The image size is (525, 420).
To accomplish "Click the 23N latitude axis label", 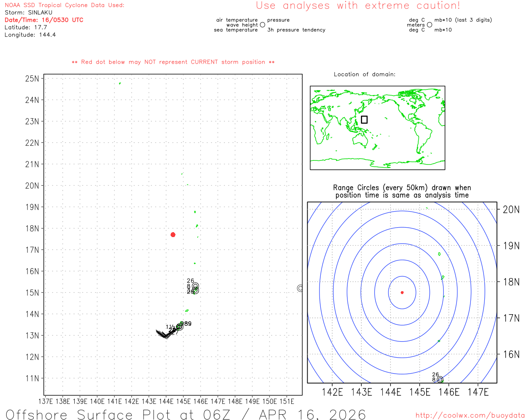I will pos(32,121).
